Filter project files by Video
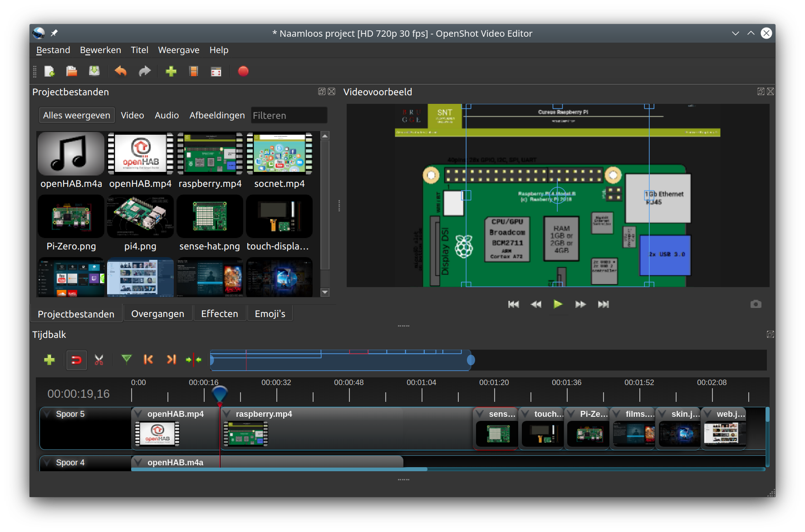Image resolution: width=805 pixels, height=532 pixels. (133, 115)
